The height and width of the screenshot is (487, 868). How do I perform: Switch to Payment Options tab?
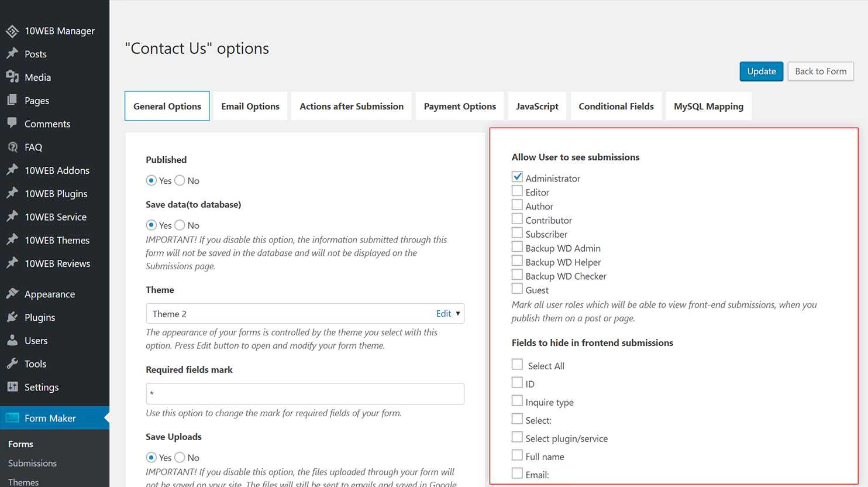point(460,106)
